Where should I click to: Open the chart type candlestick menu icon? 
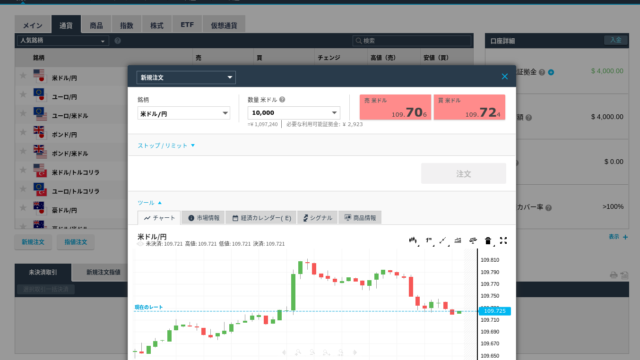(413, 241)
